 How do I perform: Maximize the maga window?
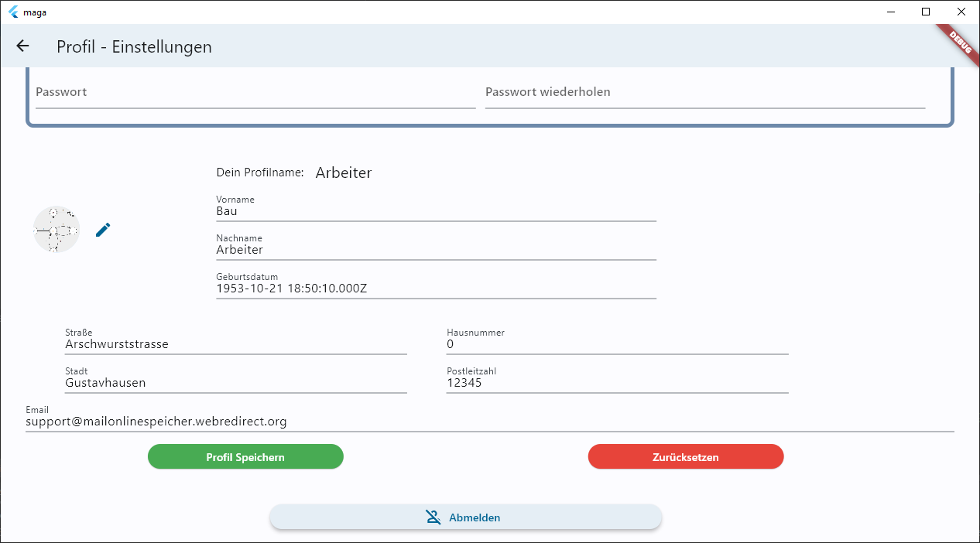click(926, 12)
